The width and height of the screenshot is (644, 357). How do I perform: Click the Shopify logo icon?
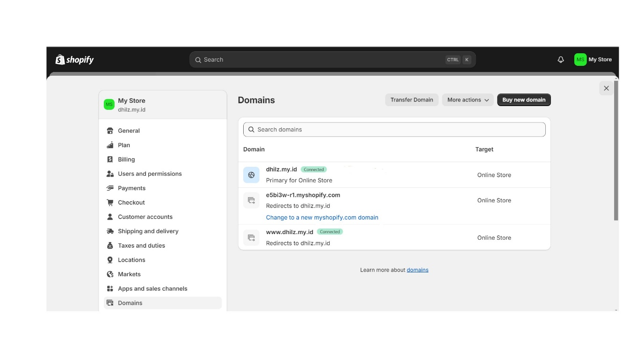point(60,59)
